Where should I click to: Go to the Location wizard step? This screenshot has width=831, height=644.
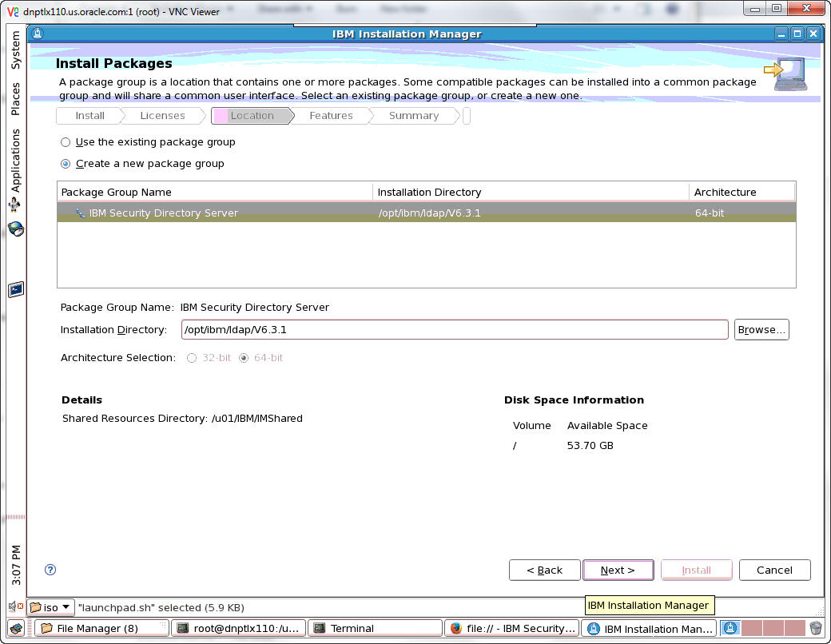[x=252, y=116]
